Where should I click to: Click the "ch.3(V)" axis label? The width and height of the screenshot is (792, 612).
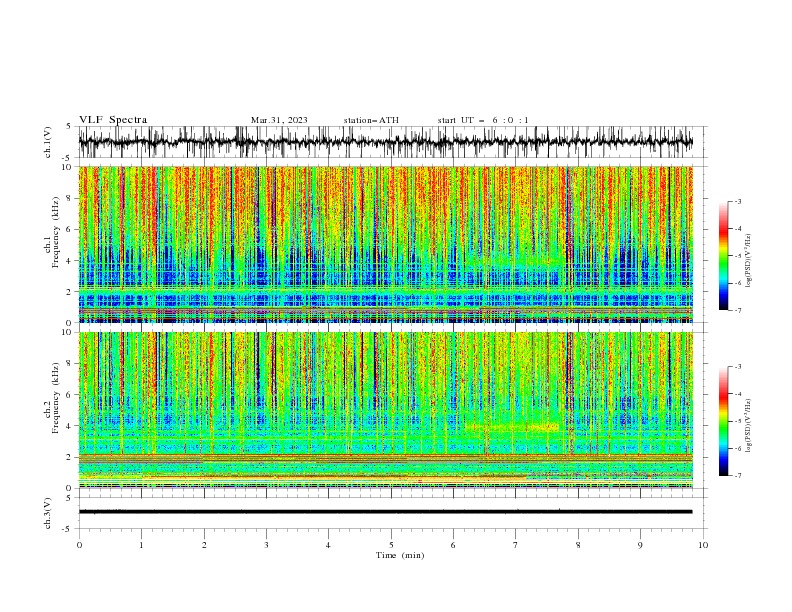[48, 513]
